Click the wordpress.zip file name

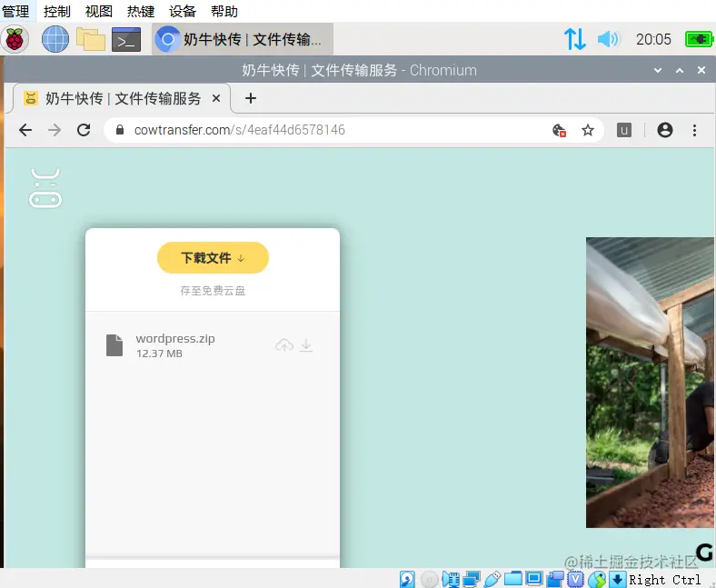click(x=175, y=339)
